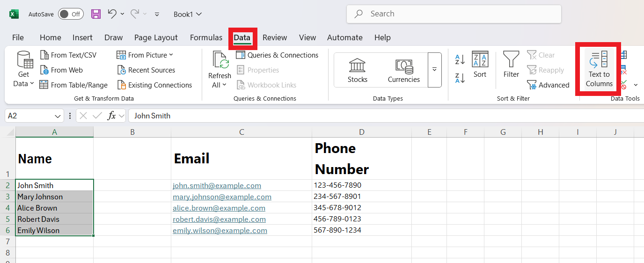Select the Data ribbon tab
This screenshot has width=644, height=263.
(x=242, y=38)
